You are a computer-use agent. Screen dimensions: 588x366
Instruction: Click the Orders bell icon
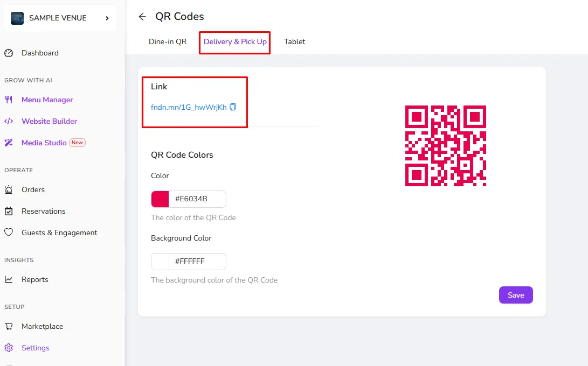(x=9, y=189)
